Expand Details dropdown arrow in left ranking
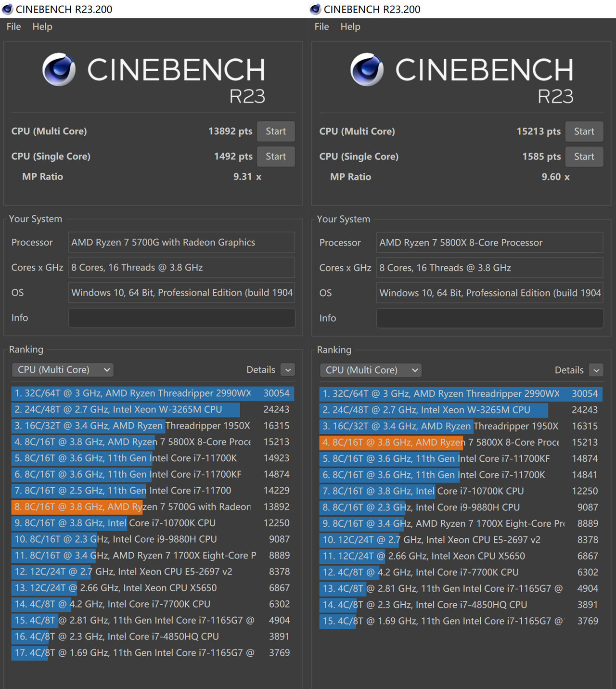Viewport: 616px width, 689px height. coord(288,370)
